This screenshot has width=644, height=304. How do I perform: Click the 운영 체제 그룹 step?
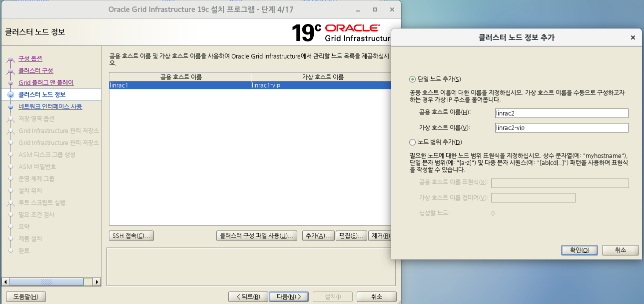click(x=36, y=178)
